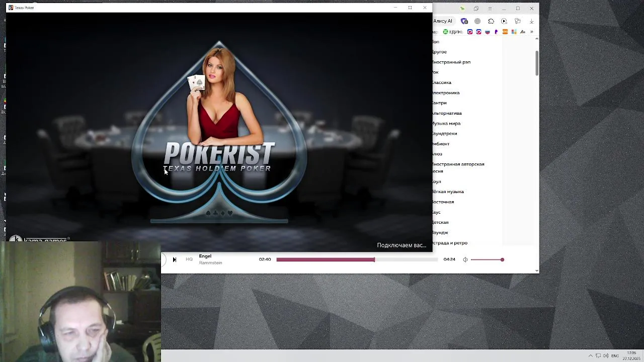Viewport: 644px width, 362px height.
Task: Open the network icon in system tray
Action: 598,356
